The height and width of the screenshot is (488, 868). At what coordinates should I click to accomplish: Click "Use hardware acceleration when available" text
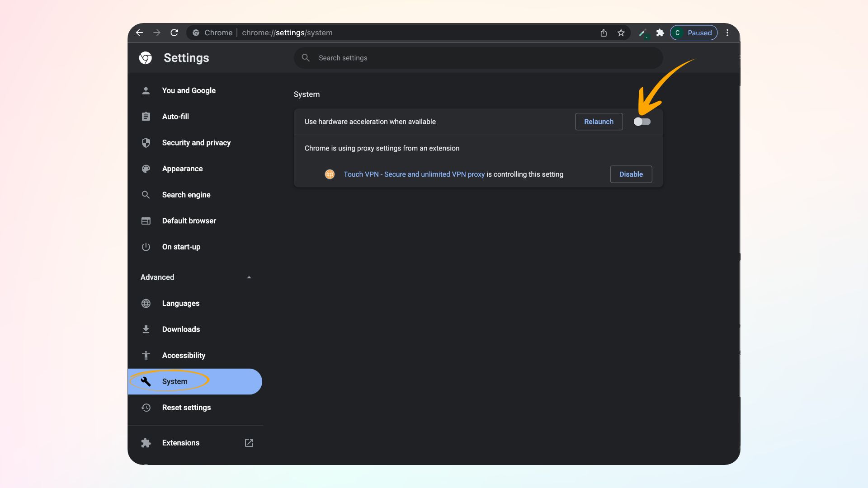(370, 122)
